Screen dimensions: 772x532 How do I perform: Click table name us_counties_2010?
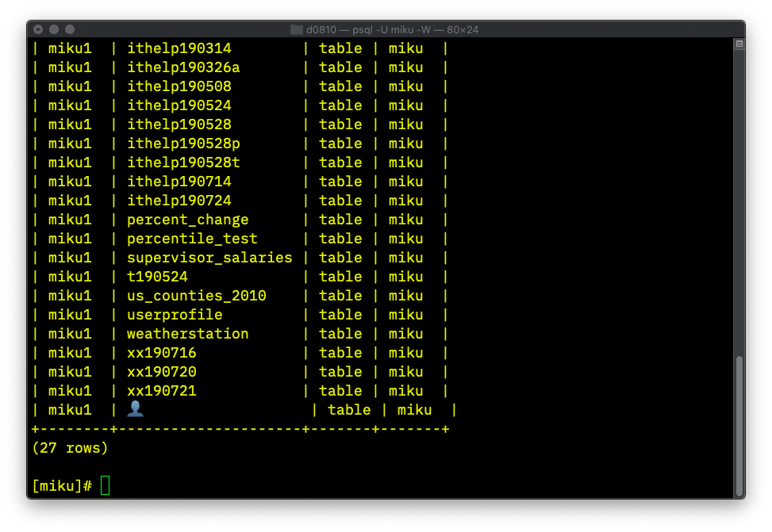click(197, 296)
